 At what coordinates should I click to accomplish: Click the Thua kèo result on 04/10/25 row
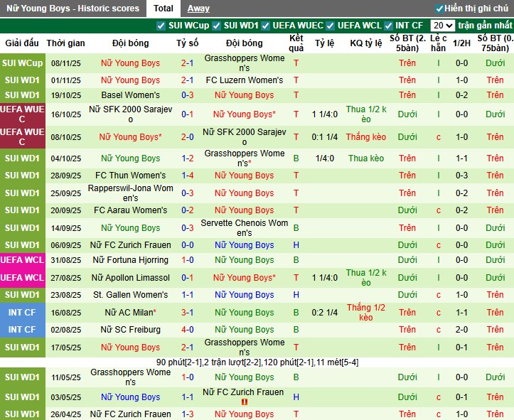point(366,158)
